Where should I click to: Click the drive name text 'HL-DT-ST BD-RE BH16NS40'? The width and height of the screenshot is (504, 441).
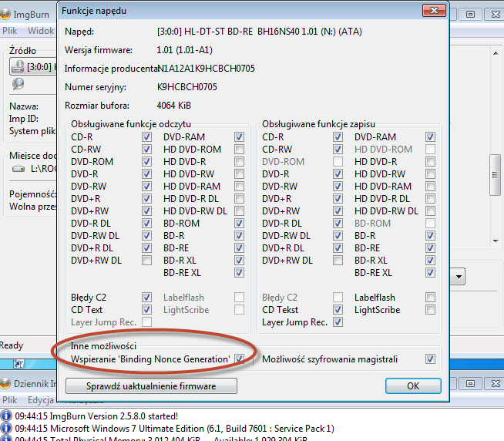[x=242, y=32]
